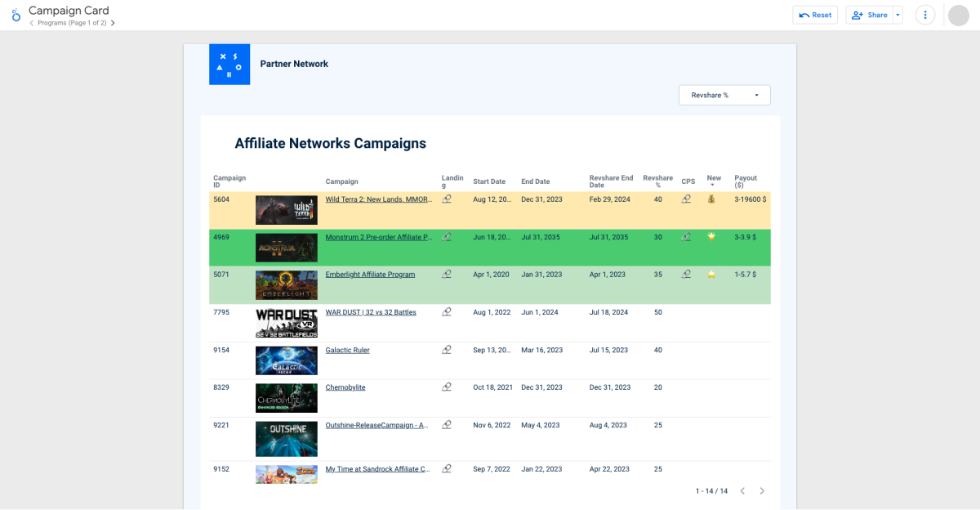980x510 pixels.
Task: Click the Looker Studio logo icon
Action: coord(16,16)
